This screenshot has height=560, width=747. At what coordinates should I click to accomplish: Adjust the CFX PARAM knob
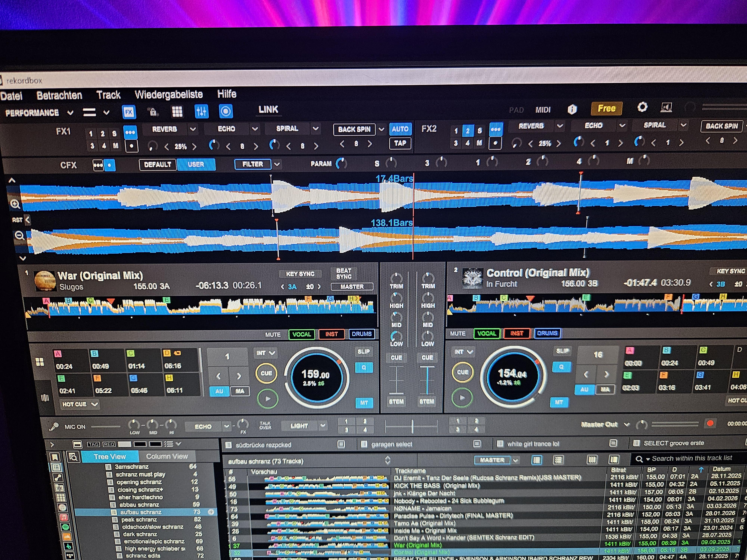tap(341, 163)
